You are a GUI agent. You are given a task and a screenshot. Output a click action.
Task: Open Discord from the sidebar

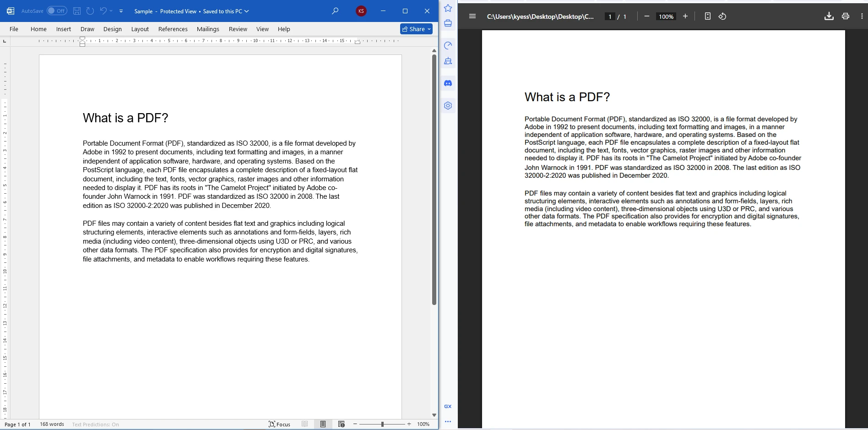click(447, 83)
